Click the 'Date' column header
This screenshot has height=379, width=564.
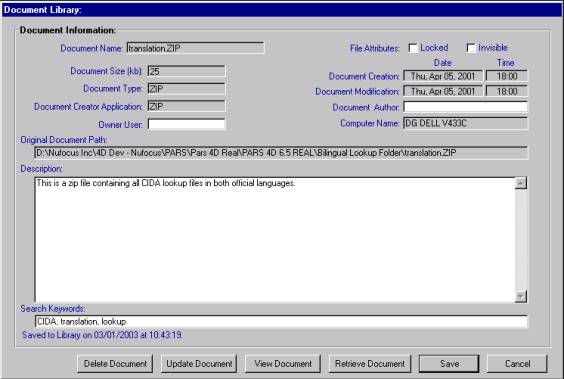442,63
